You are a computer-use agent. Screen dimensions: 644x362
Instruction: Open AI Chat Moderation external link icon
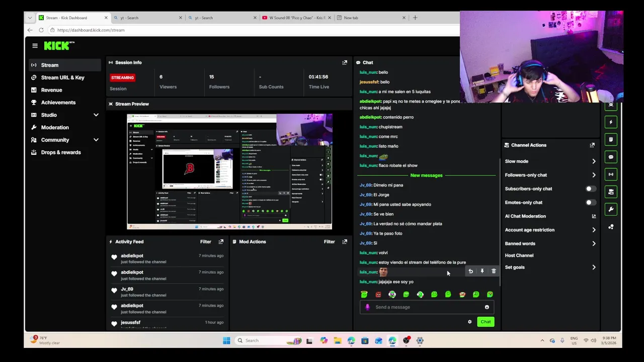click(x=594, y=216)
